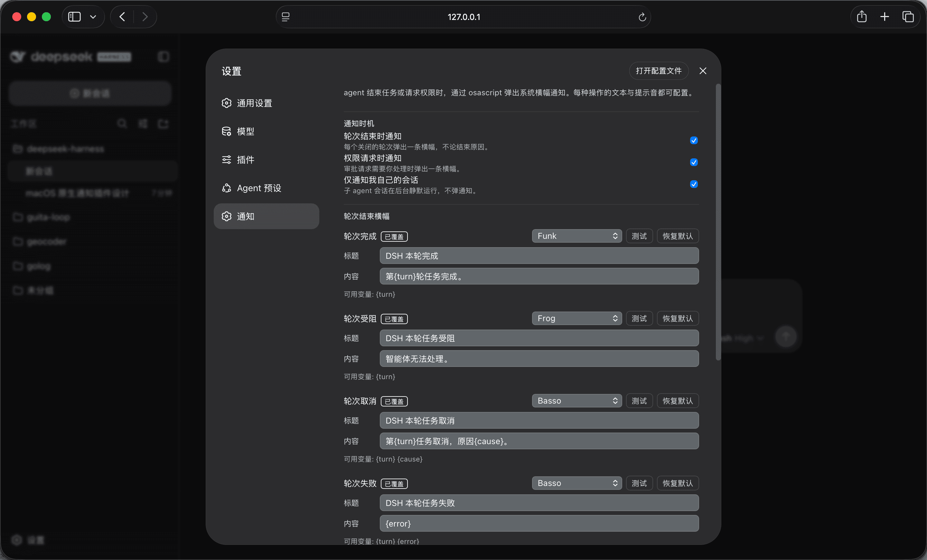Edit the title field DSH 本轮任务受阻
Image resolution: width=927 pixels, height=560 pixels.
pyautogui.click(x=539, y=338)
